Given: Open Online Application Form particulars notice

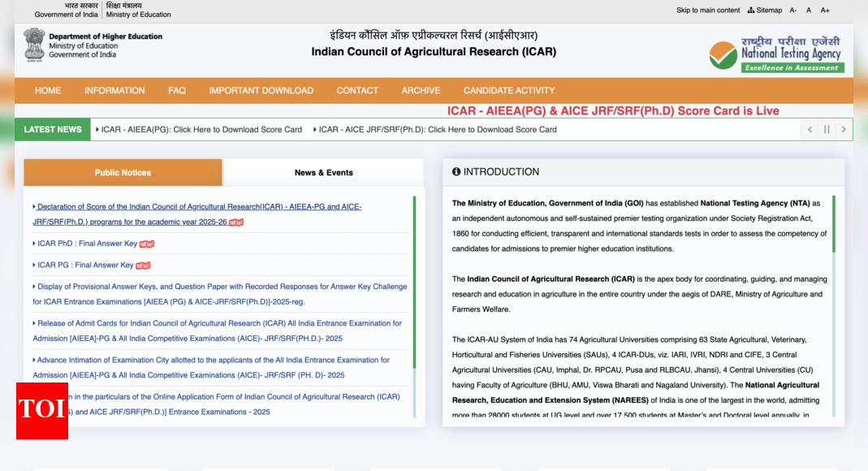Looking at the screenshot, I should point(232,404).
